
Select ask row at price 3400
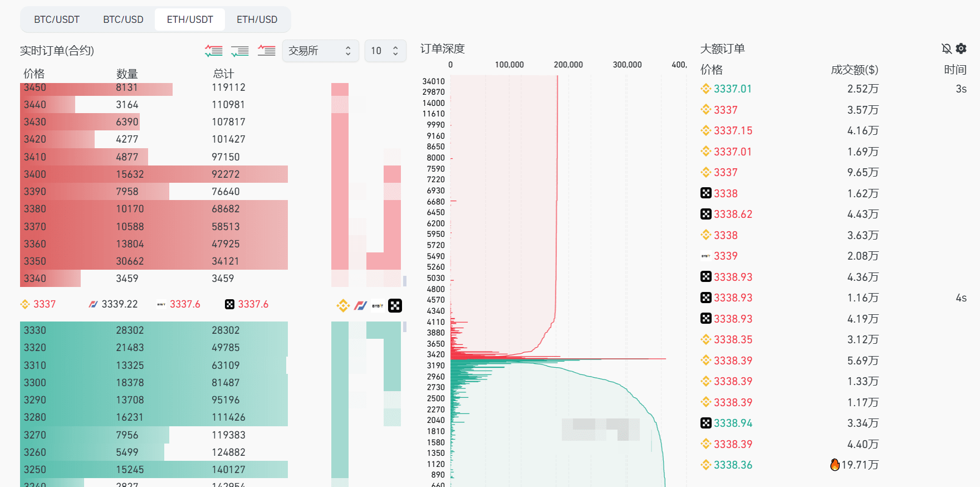(x=154, y=174)
